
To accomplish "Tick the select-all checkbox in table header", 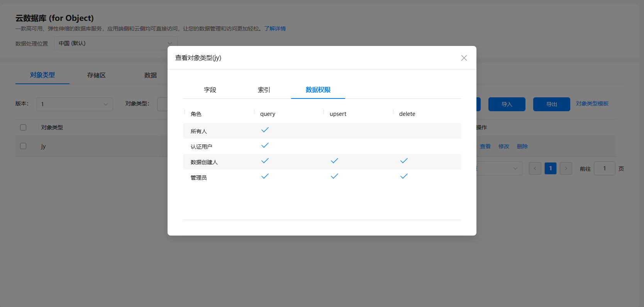I will [23, 127].
